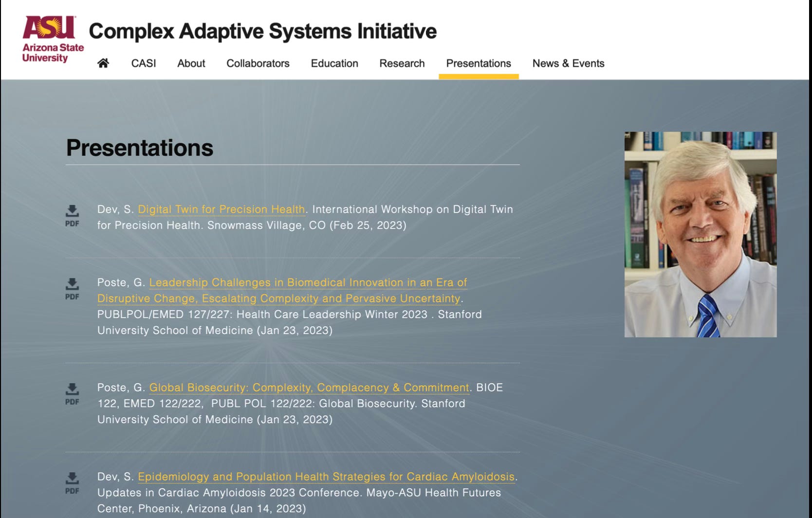The width and height of the screenshot is (812, 518).
Task: Download PDF for Cardiac Amyloidosis presentation
Action: click(72, 483)
